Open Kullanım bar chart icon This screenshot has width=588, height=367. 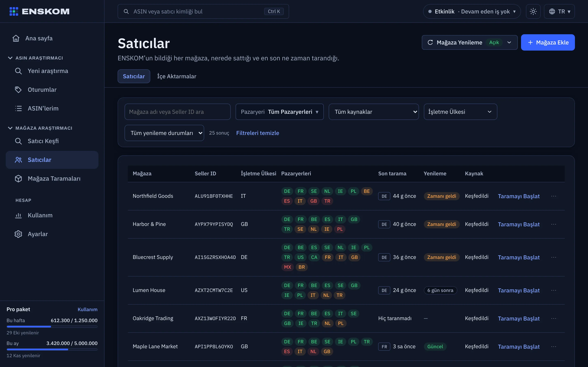click(18, 215)
